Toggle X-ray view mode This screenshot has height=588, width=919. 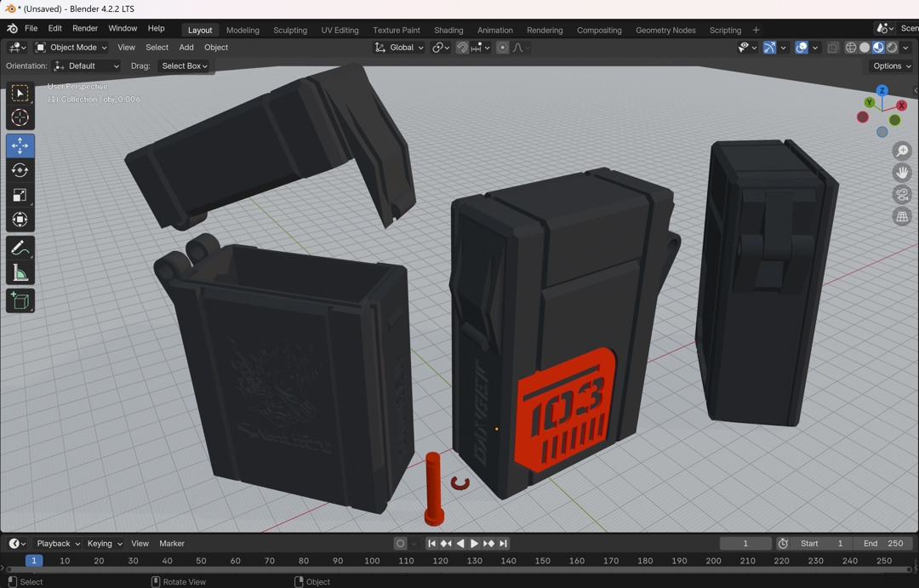click(x=833, y=48)
